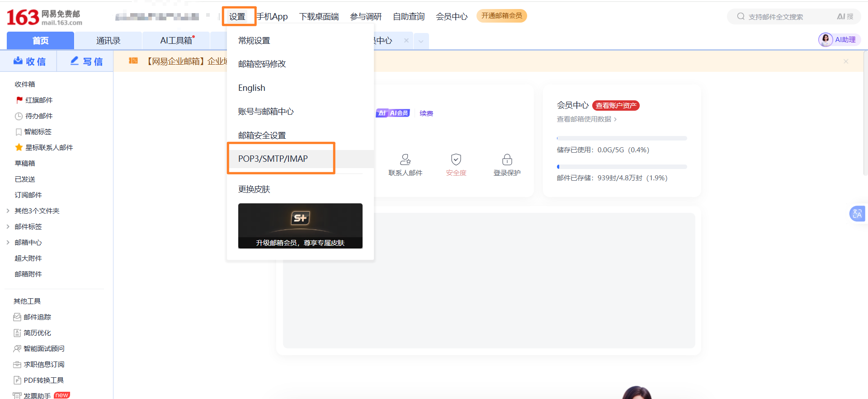The height and width of the screenshot is (399, 868).
Task: Select 账号与邮箱中心 menu entry
Action: (300, 111)
